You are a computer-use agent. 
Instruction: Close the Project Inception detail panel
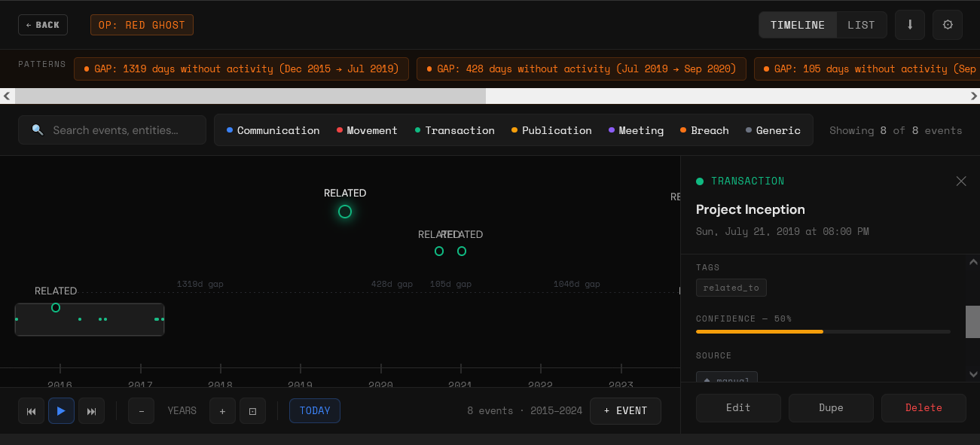pos(960,181)
